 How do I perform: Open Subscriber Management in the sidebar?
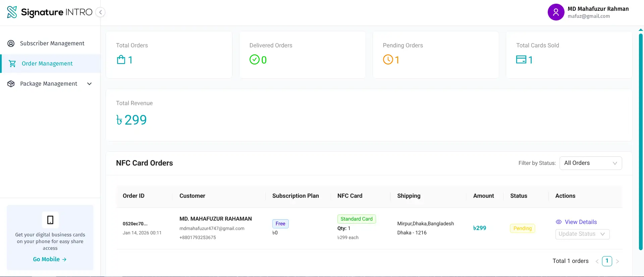[52, 44]
